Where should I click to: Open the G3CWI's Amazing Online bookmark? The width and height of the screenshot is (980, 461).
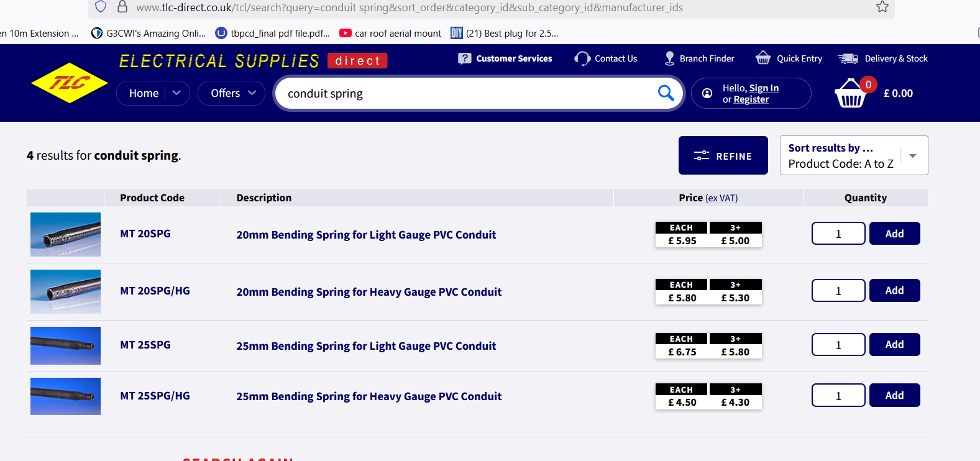click(149, 34)
